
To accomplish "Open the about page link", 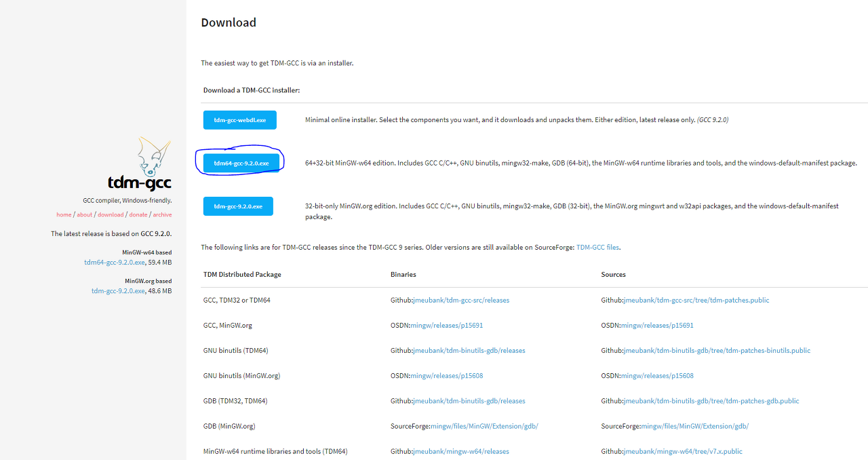I will click(x=84, y=214).
